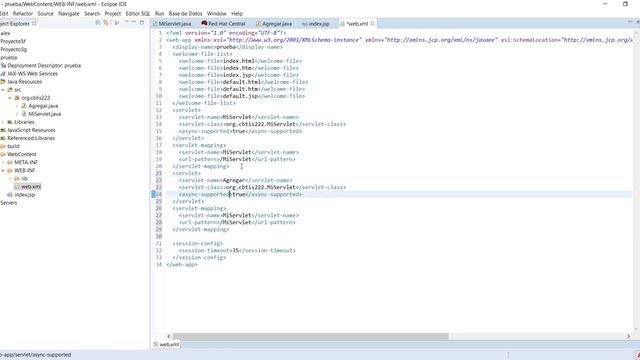Image resolution: width=640 pixels, height=360 pixels.
Task: Switch to index.jsp editor tab
Action: coord(316,24)
